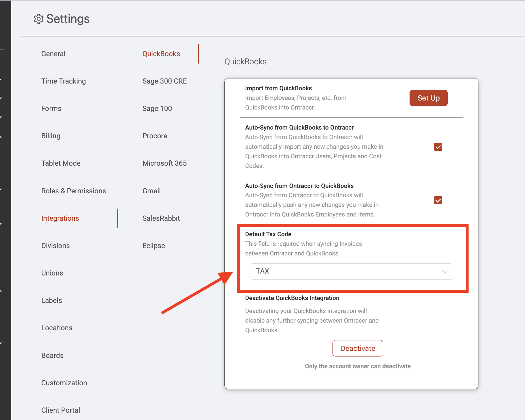Click the QuickBooks page title above the card
The height and width of the screenshot is (420, 525).
246,62
